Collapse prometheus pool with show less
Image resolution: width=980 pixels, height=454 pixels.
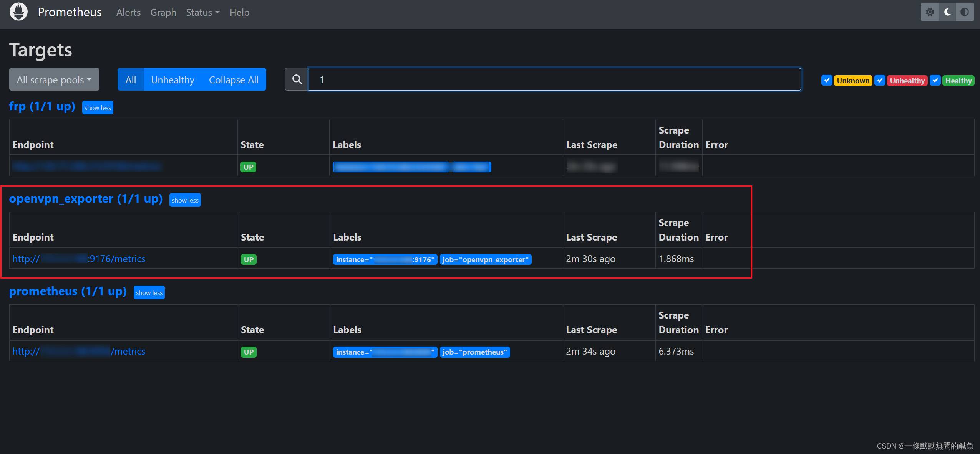(x=149, y=293)
